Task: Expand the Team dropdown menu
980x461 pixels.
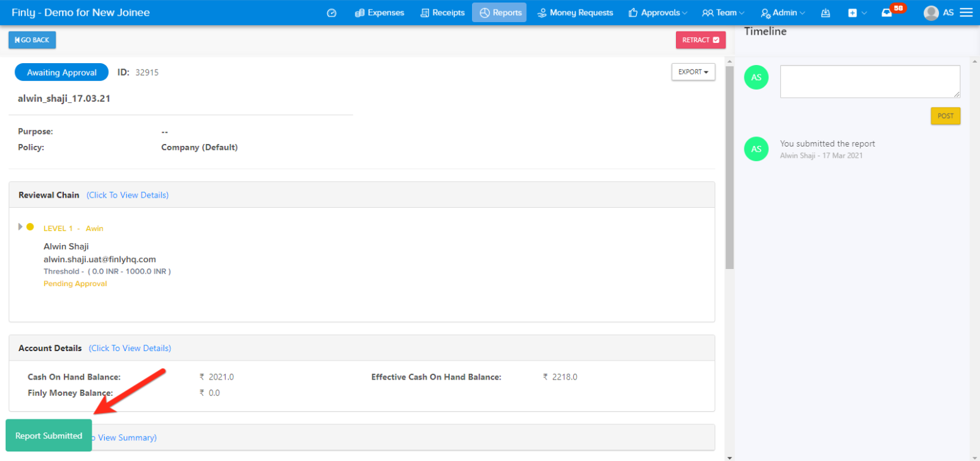Action: tap(723, 13)
